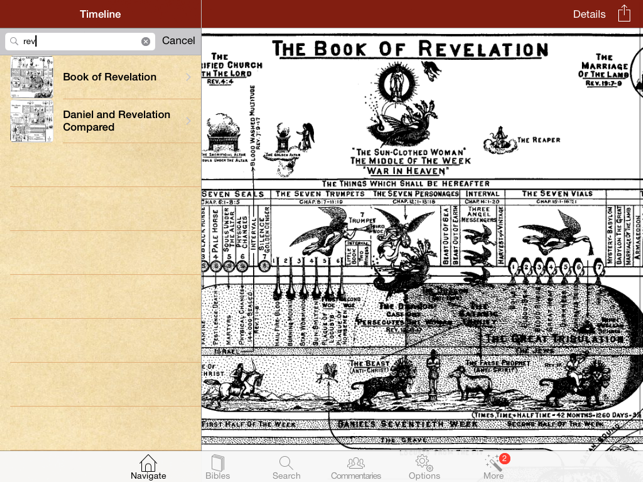
Task: Tap the Book of Revelation chart title
Action: pyautogui.click(x=410, y=49)
